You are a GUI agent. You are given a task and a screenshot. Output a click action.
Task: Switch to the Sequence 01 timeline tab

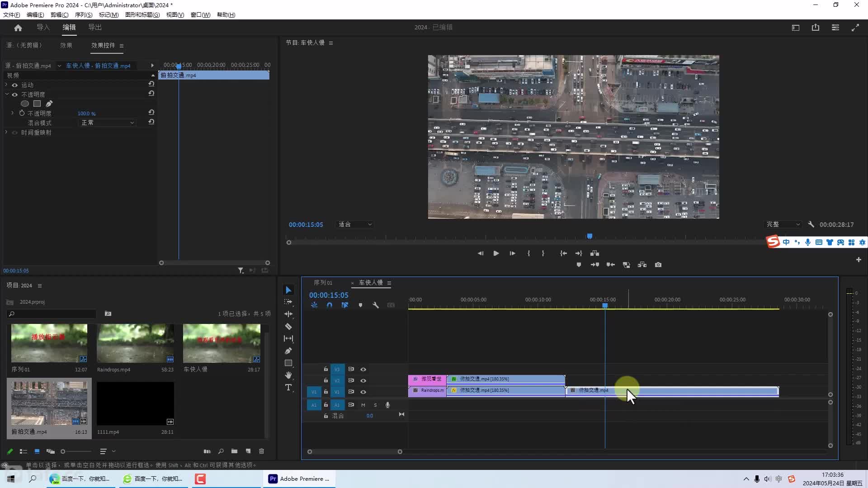[323, 283]
